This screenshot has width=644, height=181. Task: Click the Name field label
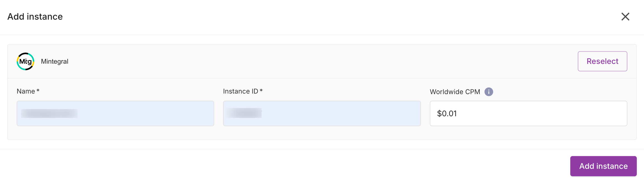click(26, 91)
